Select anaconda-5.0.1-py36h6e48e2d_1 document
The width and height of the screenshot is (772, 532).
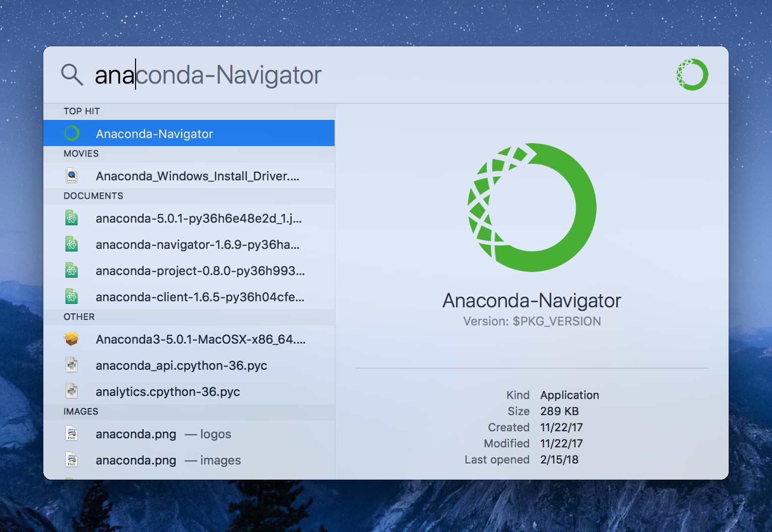(189, 218)
